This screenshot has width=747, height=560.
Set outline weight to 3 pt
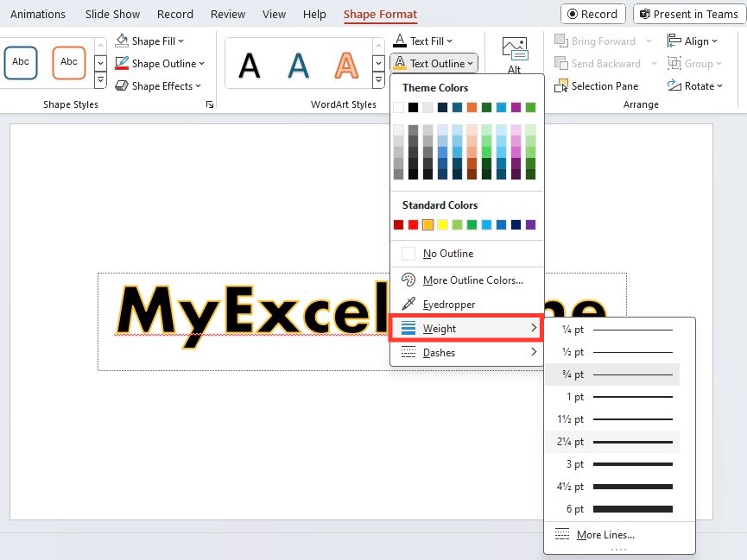click(612, 464)
